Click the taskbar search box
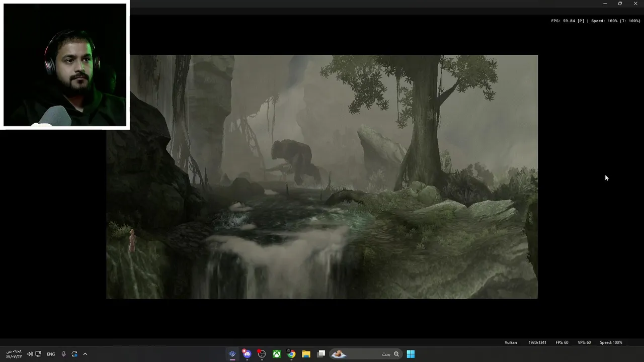The image size is (644, 362). click(x=365, y=354)
